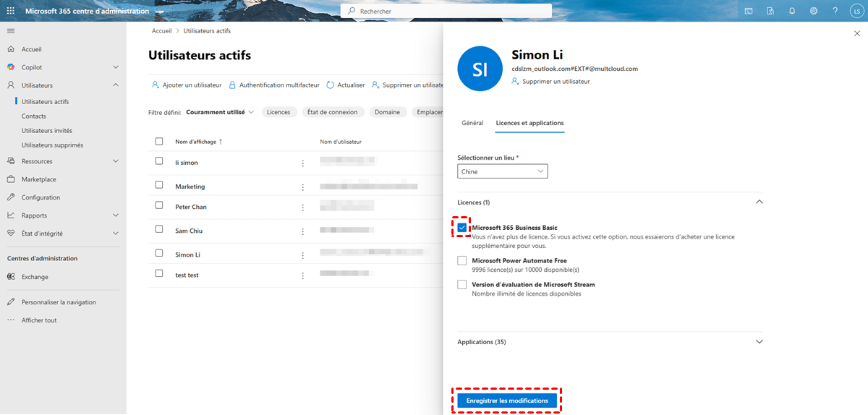Collapse the navigation hamburger menu
The height and width of the screenshot is (415, 868).
(x=11, y=31)
